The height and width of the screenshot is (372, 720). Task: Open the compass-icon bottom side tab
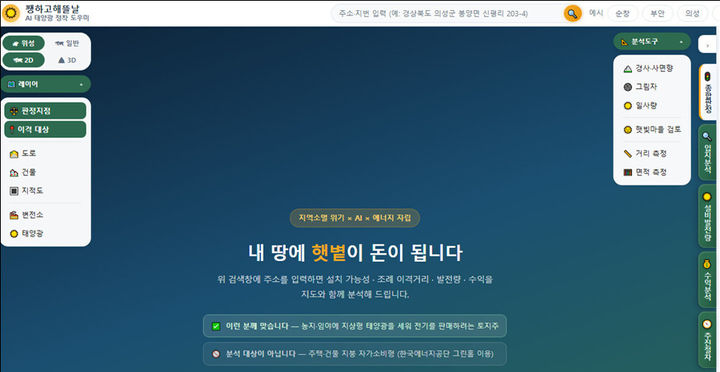click(x=708, y=340)
